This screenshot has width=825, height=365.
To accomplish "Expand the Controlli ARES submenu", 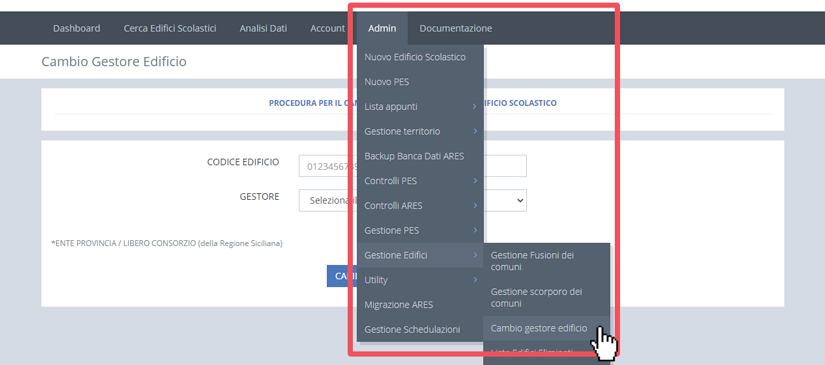I will pos(419,206).
